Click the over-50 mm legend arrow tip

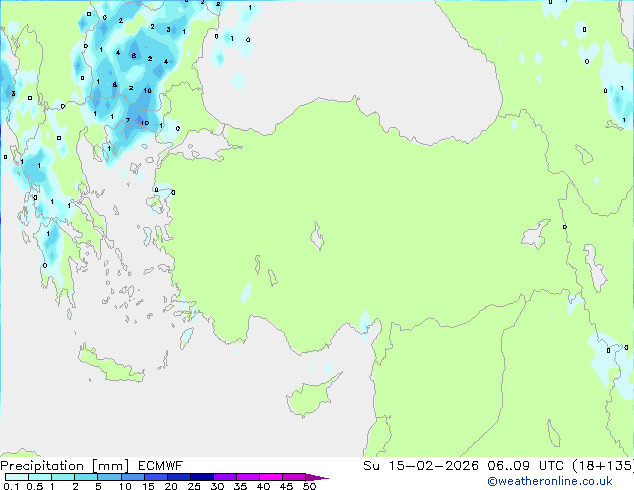point(317,477)
